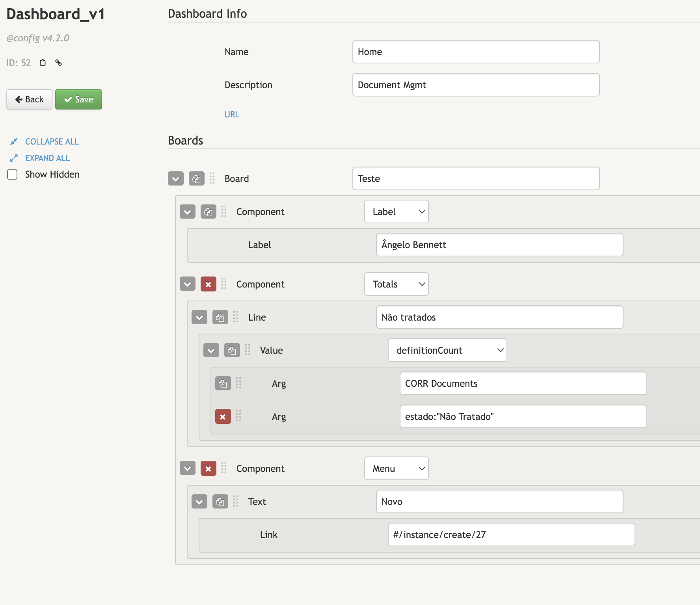Click the Description input field

tap(476, 85)
